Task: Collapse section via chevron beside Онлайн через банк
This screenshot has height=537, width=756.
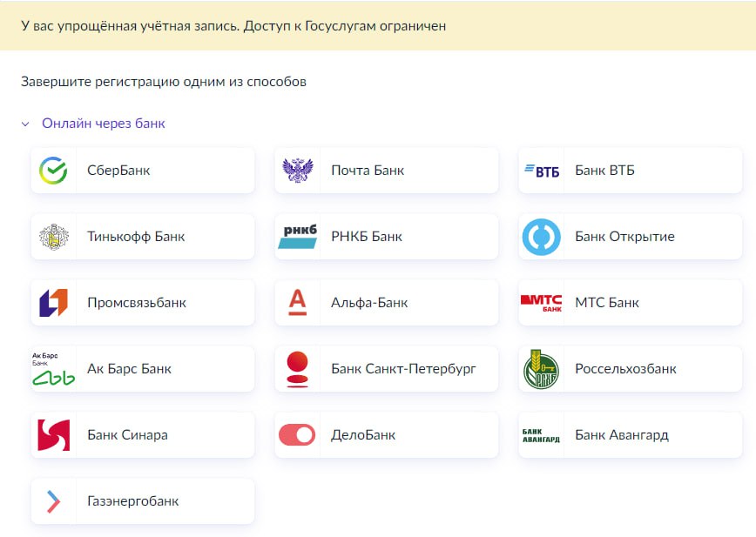Action: 25,124
